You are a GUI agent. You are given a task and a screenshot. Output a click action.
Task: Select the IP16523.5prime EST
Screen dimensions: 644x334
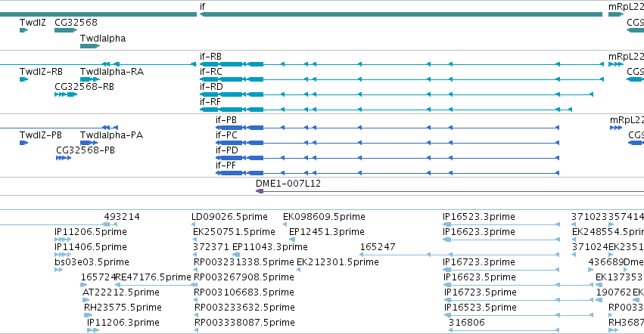click(518, 316)
